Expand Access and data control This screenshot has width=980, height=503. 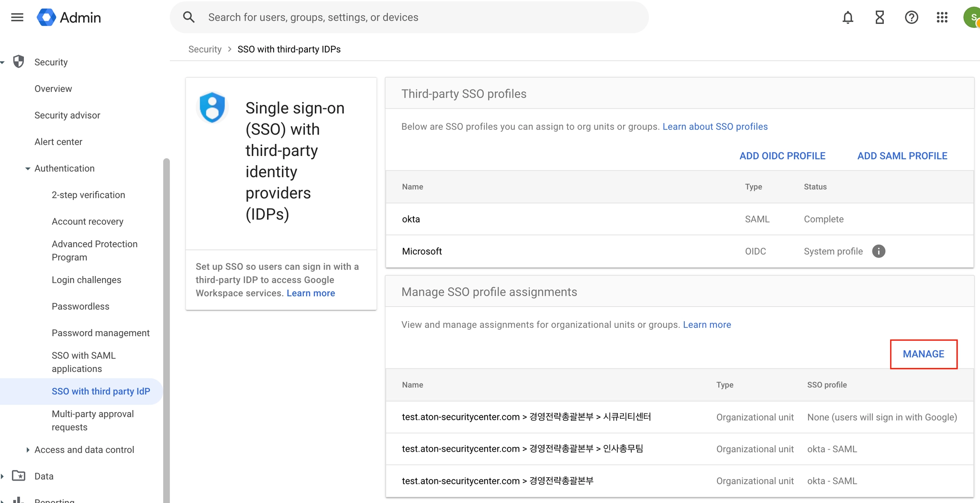(x=28, y=450)
